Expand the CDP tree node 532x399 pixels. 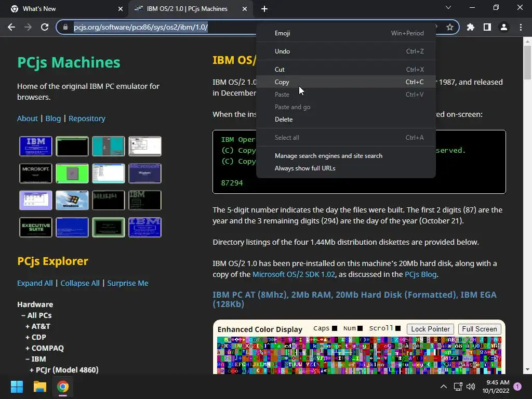[x=36, y=337]
